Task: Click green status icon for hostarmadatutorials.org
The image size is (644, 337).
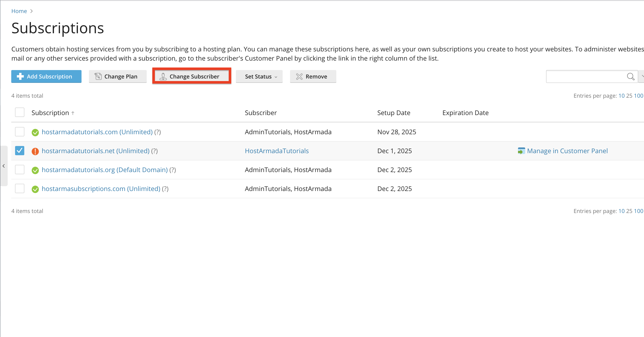Action: coord(35,170)
